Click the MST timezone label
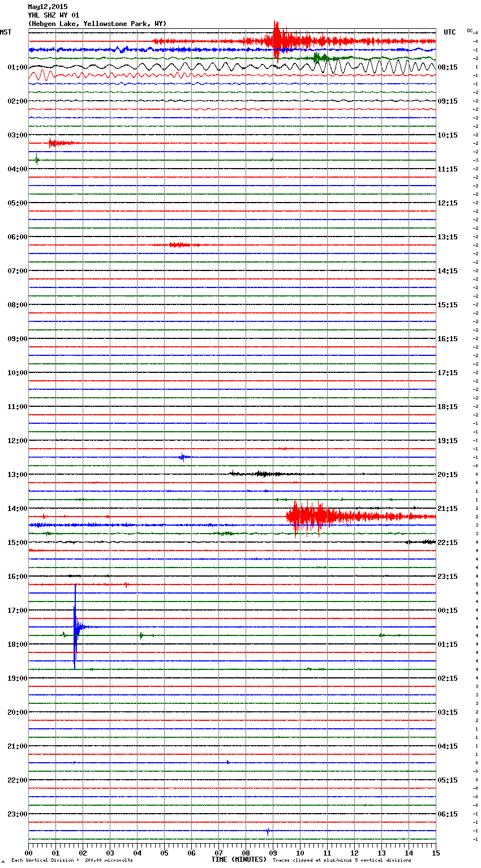481x868 pixels. click(x=6, y=32)
